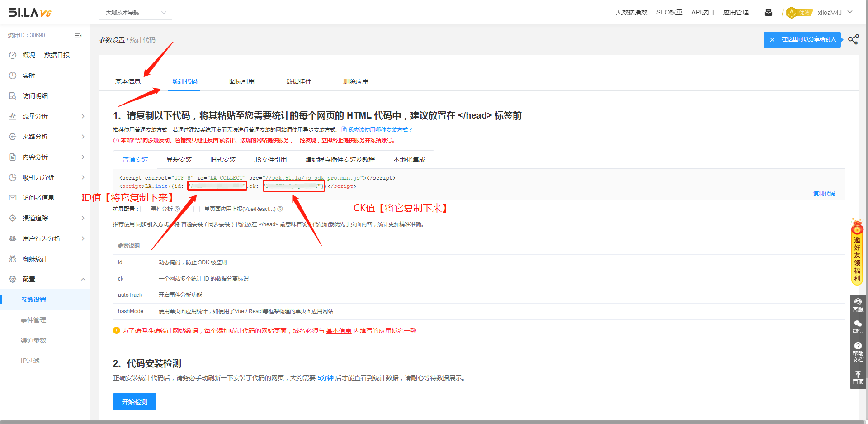Click the 复制代码 link
Screen dimensions: 868x424
(824, 194)
